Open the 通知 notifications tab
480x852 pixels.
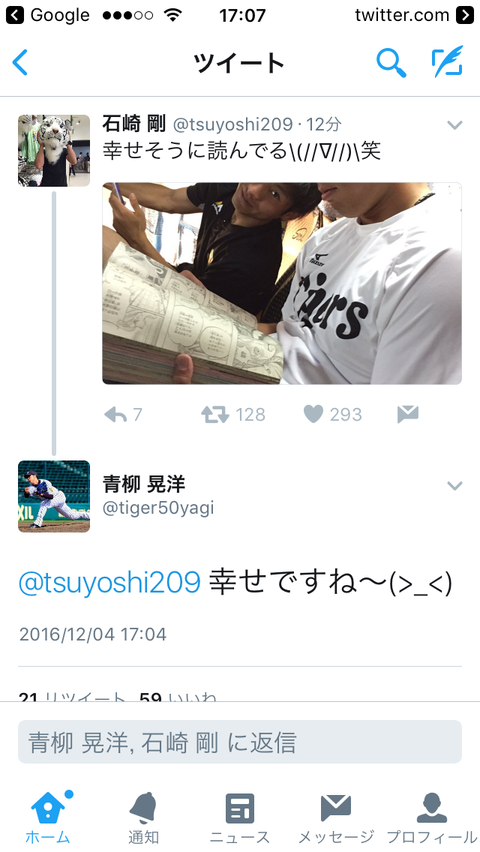[144, 818]
